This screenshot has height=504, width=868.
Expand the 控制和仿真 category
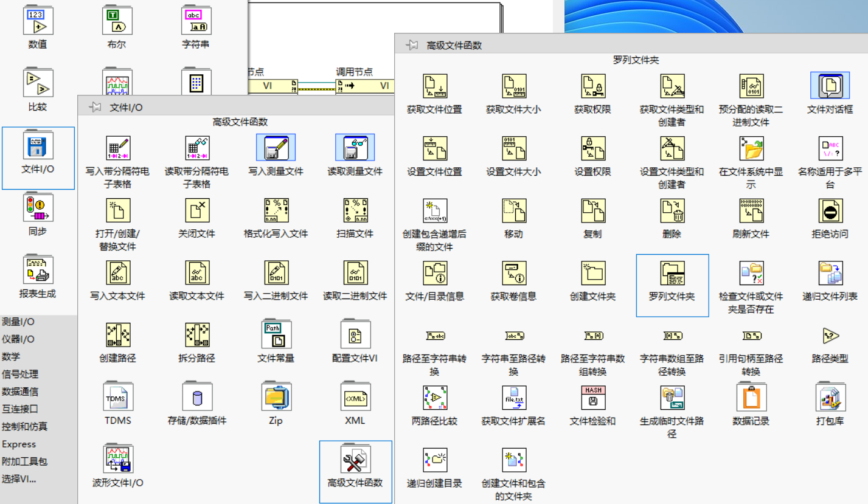click(24, 427)
